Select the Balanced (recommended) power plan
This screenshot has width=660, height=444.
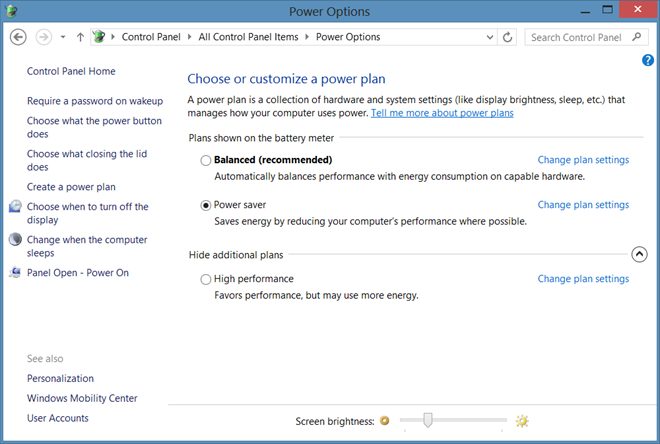pyautogui.click(x=206, y=160)
